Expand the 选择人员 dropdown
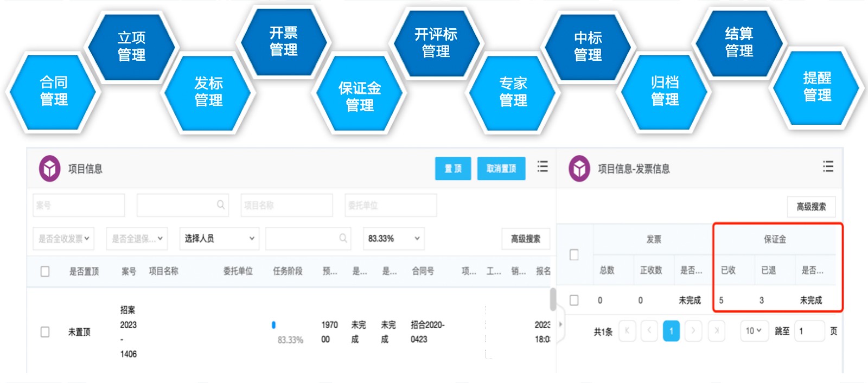This screenshot has width=868, height=383. tap(219, 238)
